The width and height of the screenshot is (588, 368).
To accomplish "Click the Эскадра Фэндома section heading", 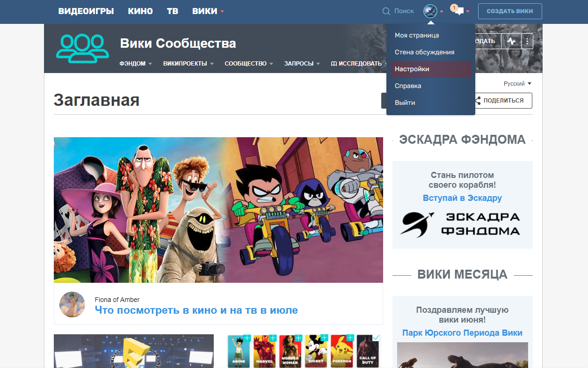I will [462, 140].
